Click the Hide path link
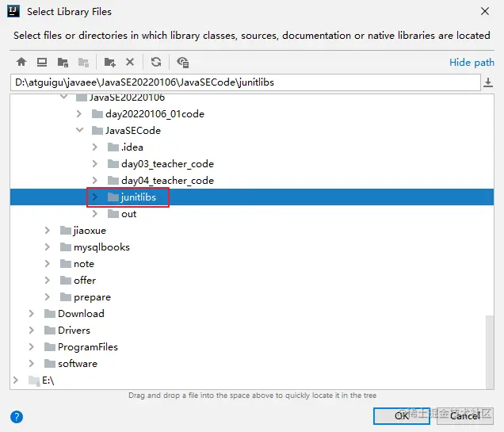504x432 pixels. tap(472, 63)
